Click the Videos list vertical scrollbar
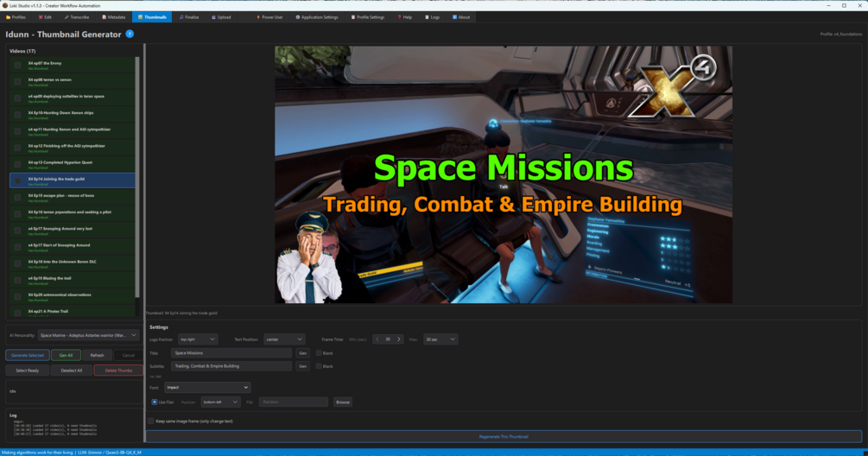The width and height of the screenshot is (868, 456). (137, 177)
